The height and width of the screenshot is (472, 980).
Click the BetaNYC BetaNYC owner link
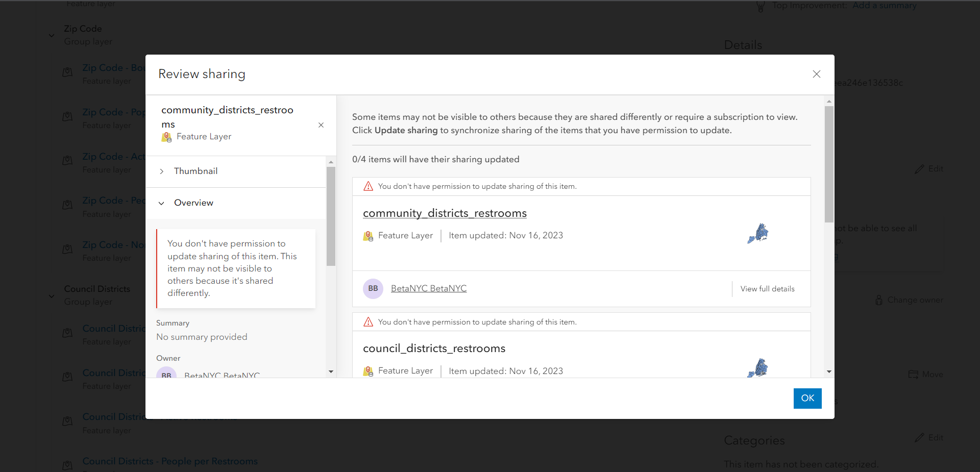pos(428,288)
